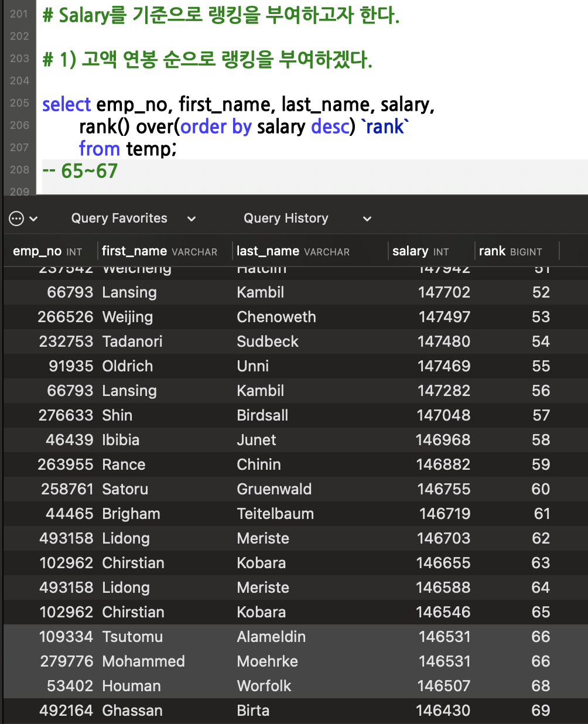The image size is (588, 724).
Task: Select the last_name cell 'Alameldin'
Action: tap(271, 637)
